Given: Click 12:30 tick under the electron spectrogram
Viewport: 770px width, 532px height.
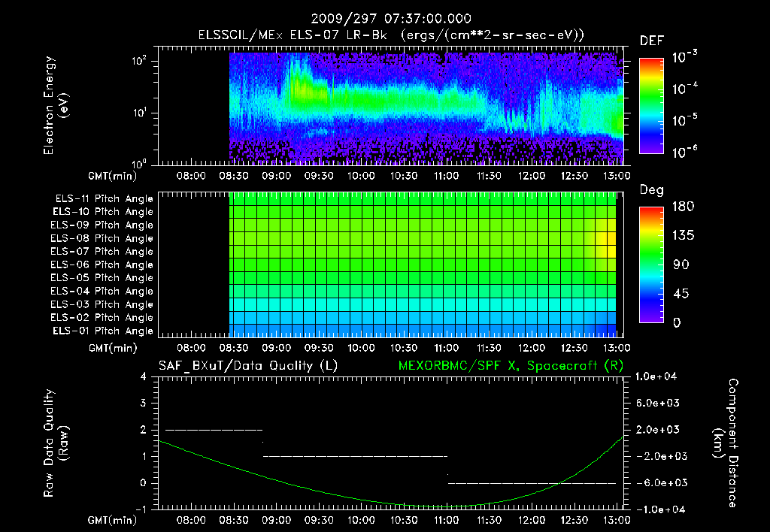Looking at the screenshot, I should tap(574, 176).
